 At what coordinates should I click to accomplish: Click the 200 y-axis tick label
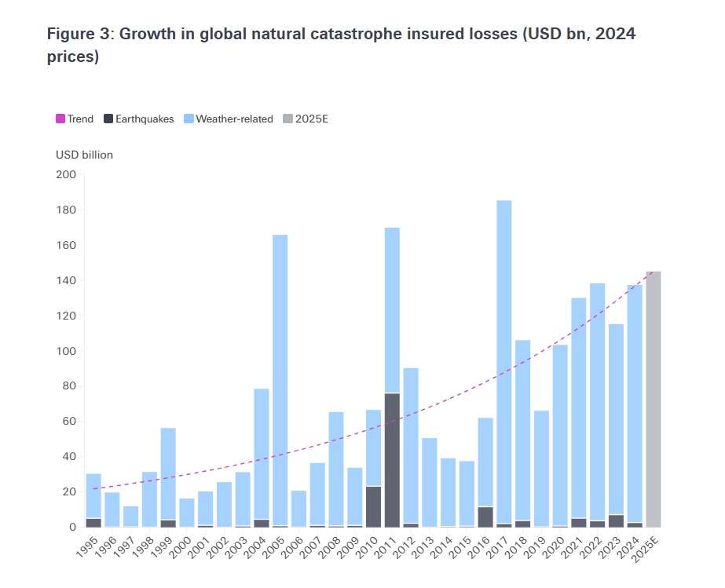pyautogui.click(x=65, y=175)
